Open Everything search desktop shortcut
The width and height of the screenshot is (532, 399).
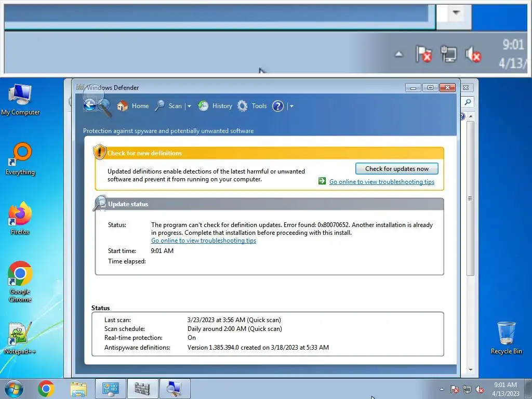pyautogui.click(x=20, y=159)
